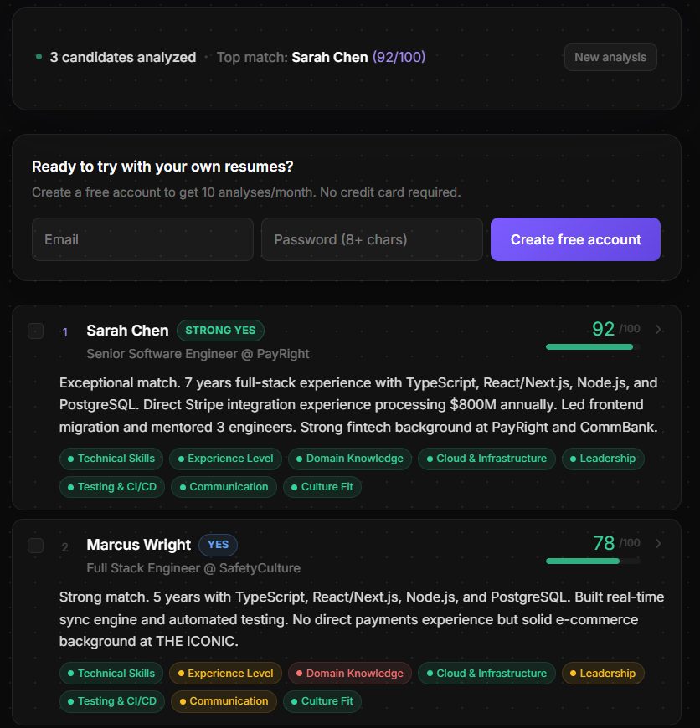Click the Sarah Chen top match link
Screen dimensions: 700x728
pyautogui.click(x=330, y=57)
